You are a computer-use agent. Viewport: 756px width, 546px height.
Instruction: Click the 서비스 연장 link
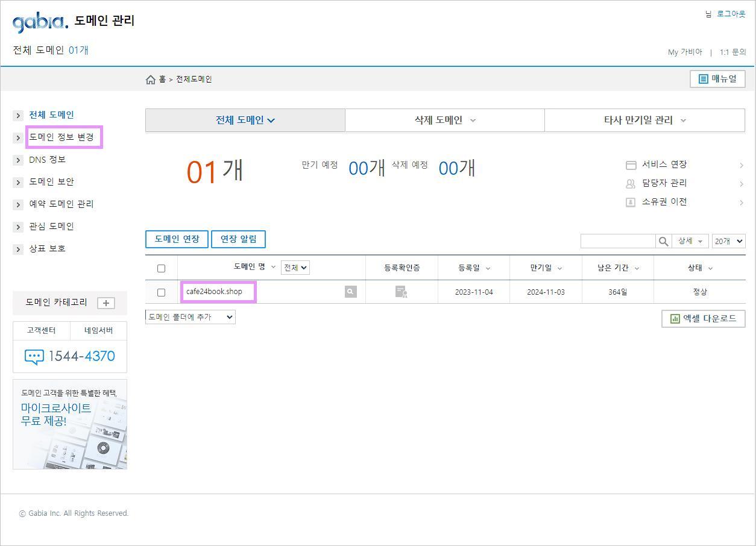coord(664,165)
